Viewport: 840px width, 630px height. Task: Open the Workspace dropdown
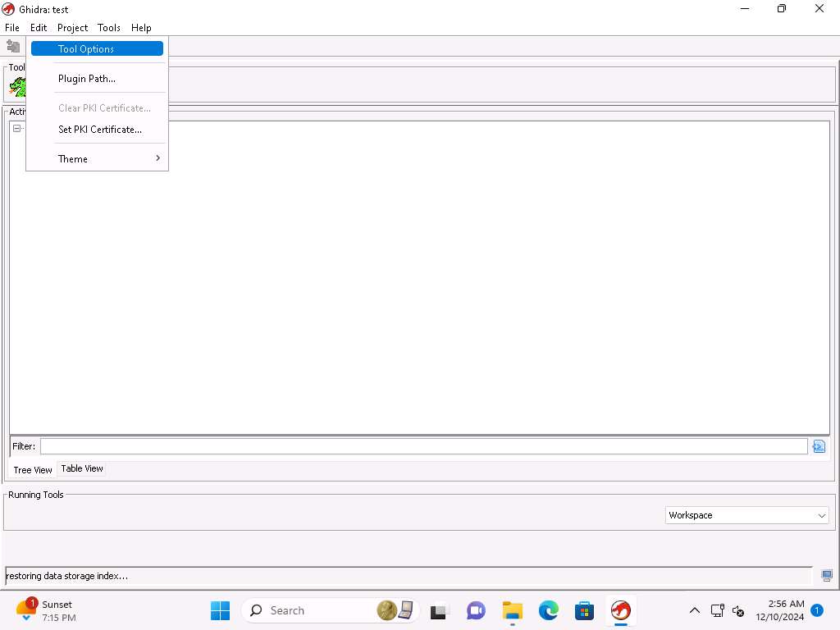click(x=746, y=515)
